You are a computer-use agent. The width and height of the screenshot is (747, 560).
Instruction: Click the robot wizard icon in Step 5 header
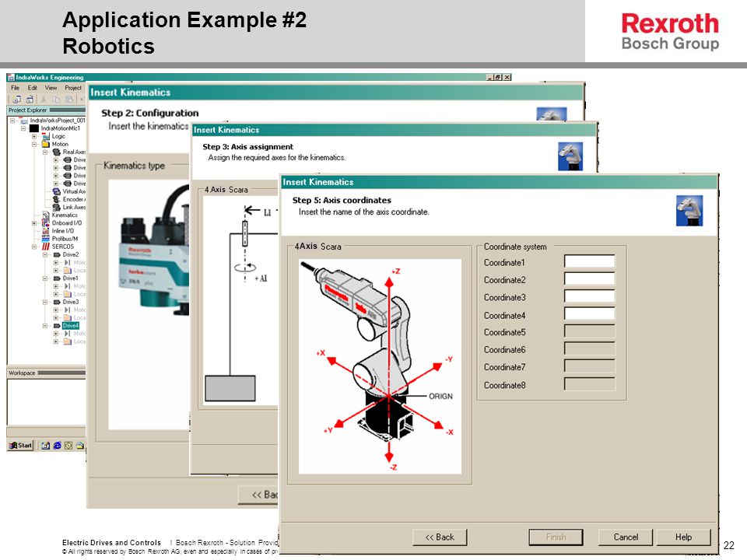click(x=689, y=211)
